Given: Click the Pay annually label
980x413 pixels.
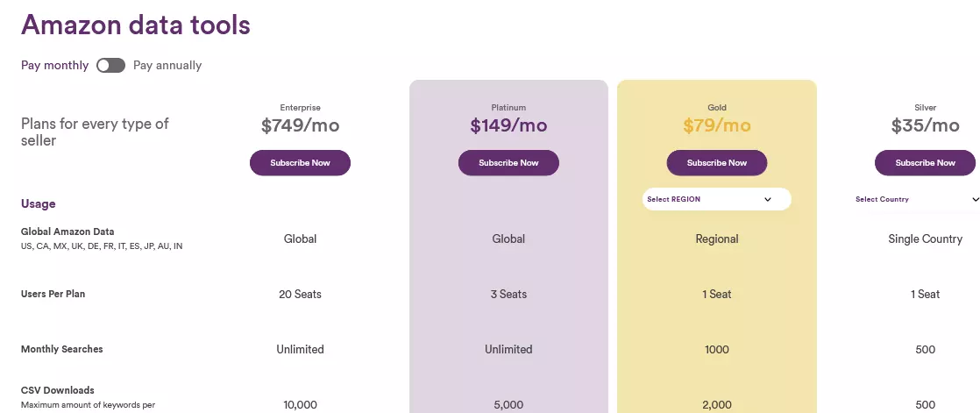Looking at the screenshot, I should [167, 66].
